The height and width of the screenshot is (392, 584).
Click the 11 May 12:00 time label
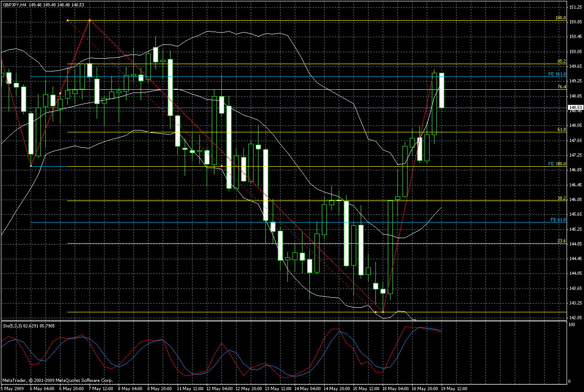point(189,388)
